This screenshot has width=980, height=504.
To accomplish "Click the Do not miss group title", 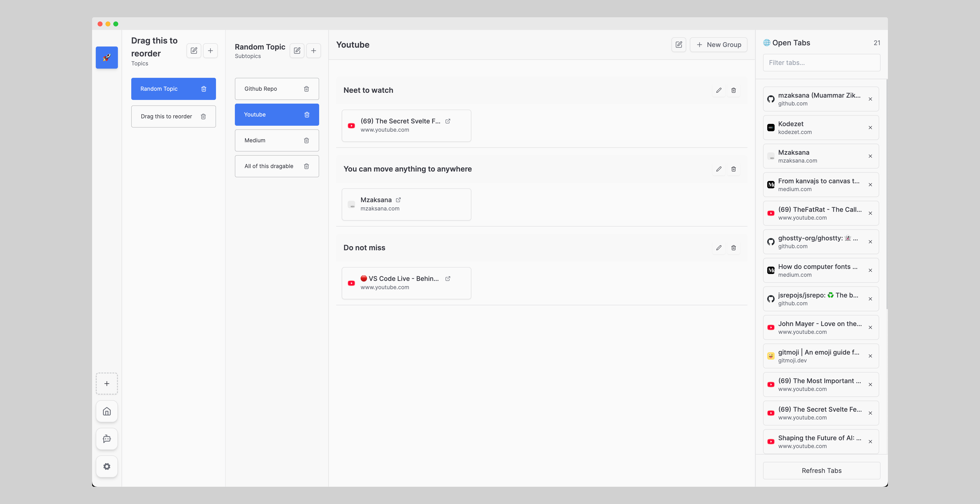I will 364,248.
